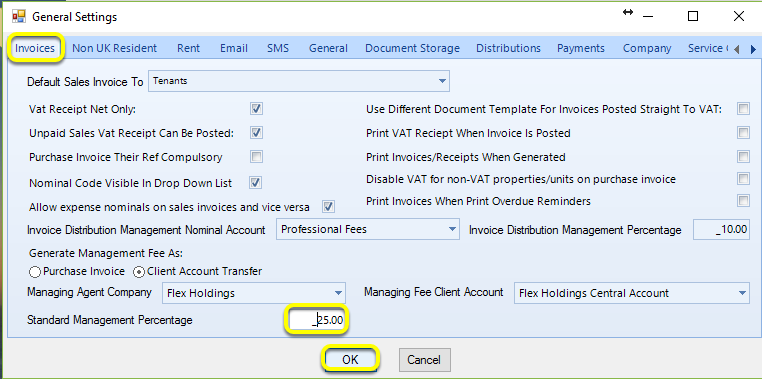This screenshot has width=762, height=379.
Task: Enable Print VAT Reciept When Invoice Is Posted
Action: [x=743, y=132]
